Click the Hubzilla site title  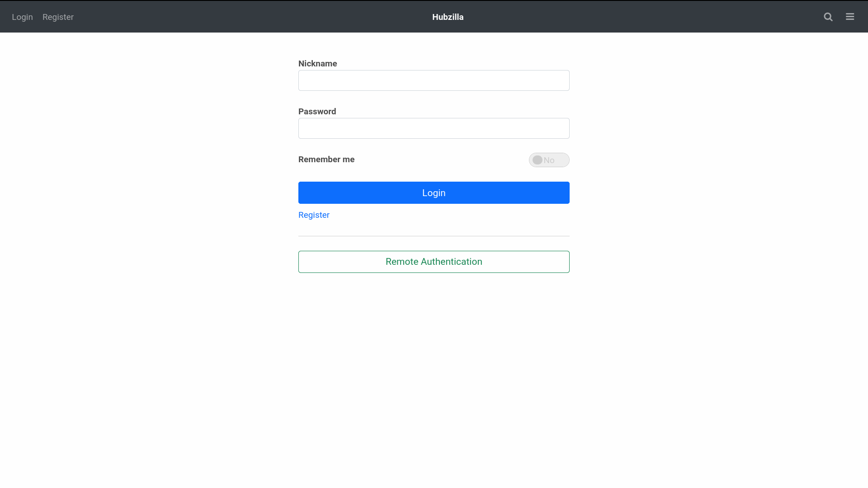(448, 17)
